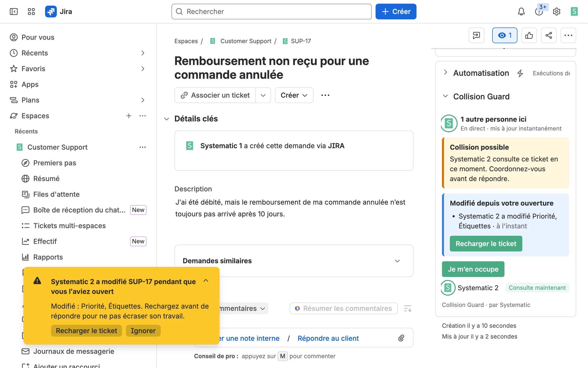Image resolution: width=588 pixels, height=368 pixels.
Task: Collapse the sidebar with the panel icon
Action: point(14,12)
